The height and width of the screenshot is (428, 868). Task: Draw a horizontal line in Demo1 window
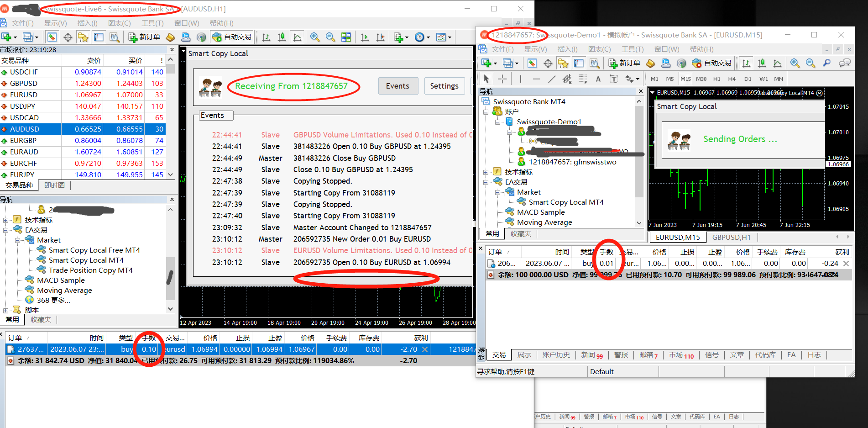point(536,79)
